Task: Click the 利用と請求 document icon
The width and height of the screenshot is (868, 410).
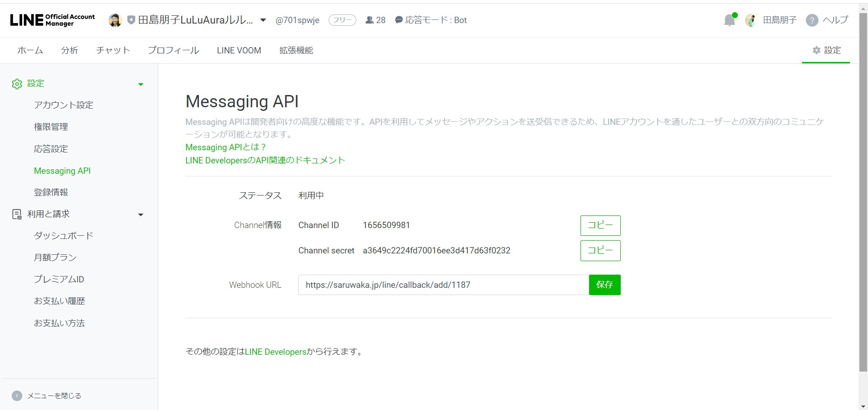Action: (x=17, y=215)
